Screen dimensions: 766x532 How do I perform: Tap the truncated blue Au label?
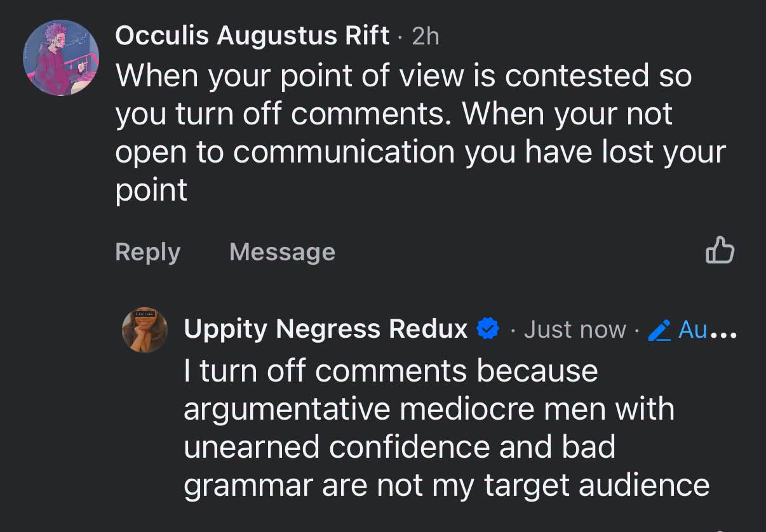[693, 329]
